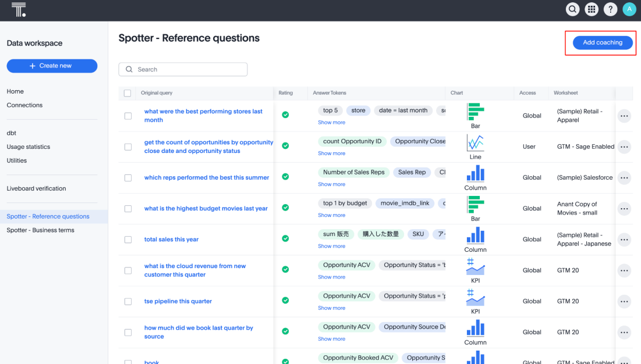641x364 pixels.
Task: Check the box for 'total sales this year'
Action: 128,240
